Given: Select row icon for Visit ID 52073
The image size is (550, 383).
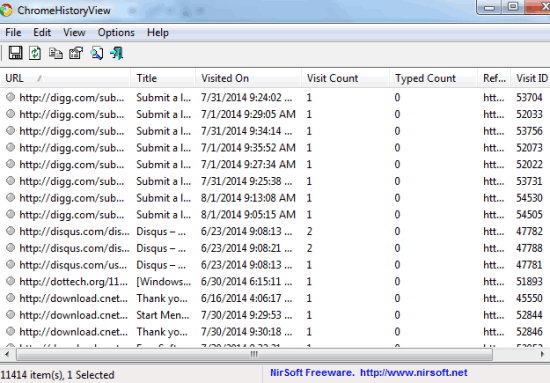Looking at the screenshot, I should (x=11, y=147).
